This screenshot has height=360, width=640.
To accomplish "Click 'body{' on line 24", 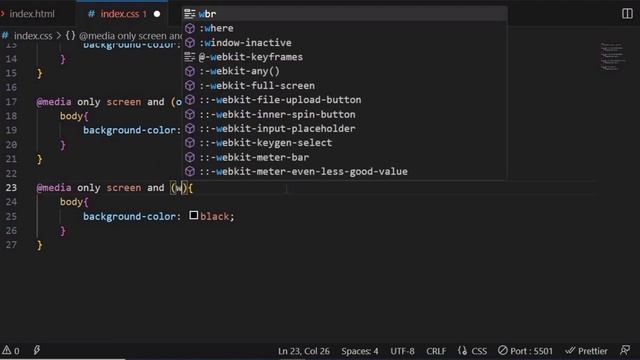I will coord(74,202).
